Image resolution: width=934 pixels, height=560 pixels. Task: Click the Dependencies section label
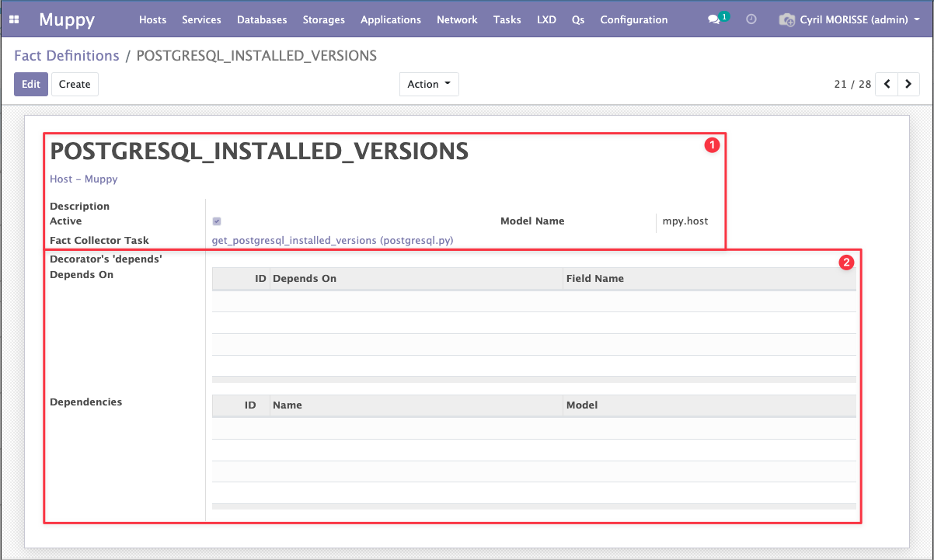coord(86,402)
